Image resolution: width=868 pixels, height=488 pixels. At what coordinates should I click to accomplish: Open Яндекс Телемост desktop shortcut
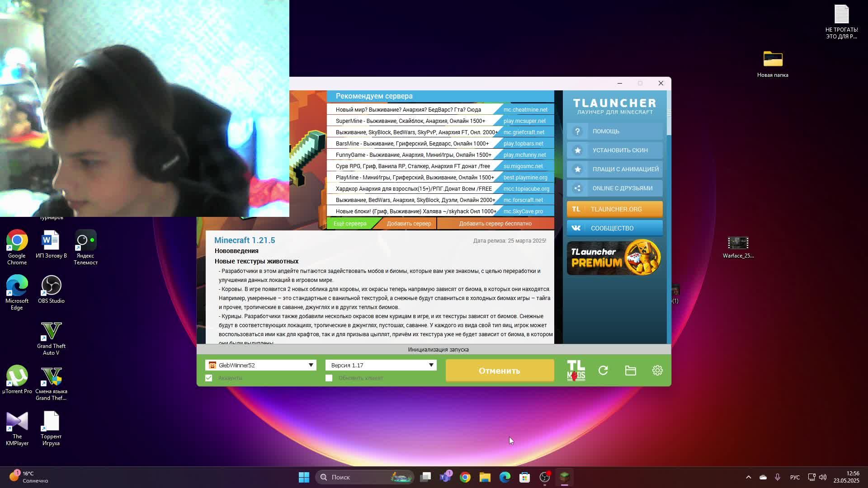85,248
